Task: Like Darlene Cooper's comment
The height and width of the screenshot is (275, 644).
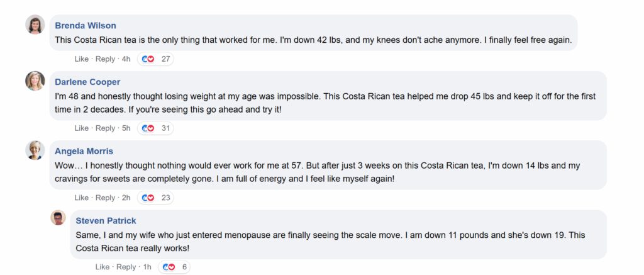Action: pyautogui.click(x=81, y=128)
